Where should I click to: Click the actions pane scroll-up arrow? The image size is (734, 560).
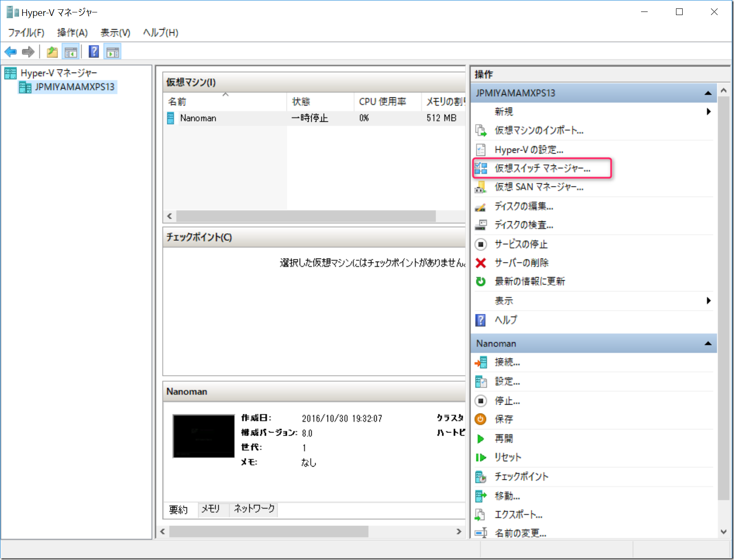pyautogui.click(x=724, y=91)
